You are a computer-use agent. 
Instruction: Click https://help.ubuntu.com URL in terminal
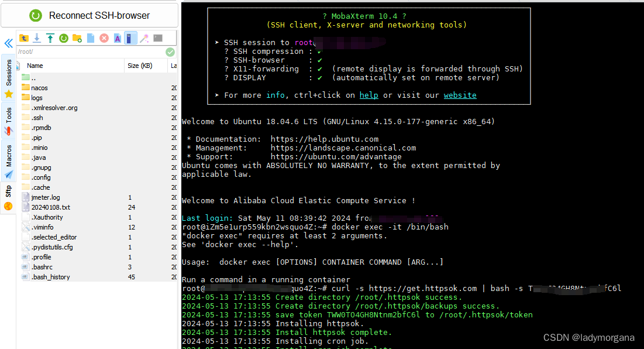click(x=325, y=139)
